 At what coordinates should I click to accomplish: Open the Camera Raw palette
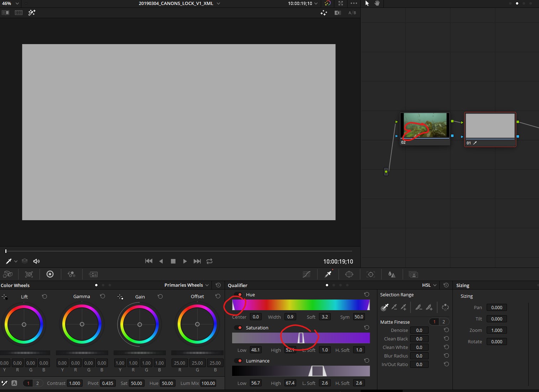pos(7,274)
